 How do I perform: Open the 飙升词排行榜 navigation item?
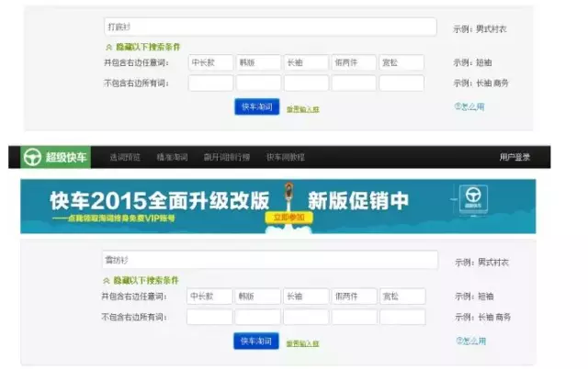pos(227,157)
